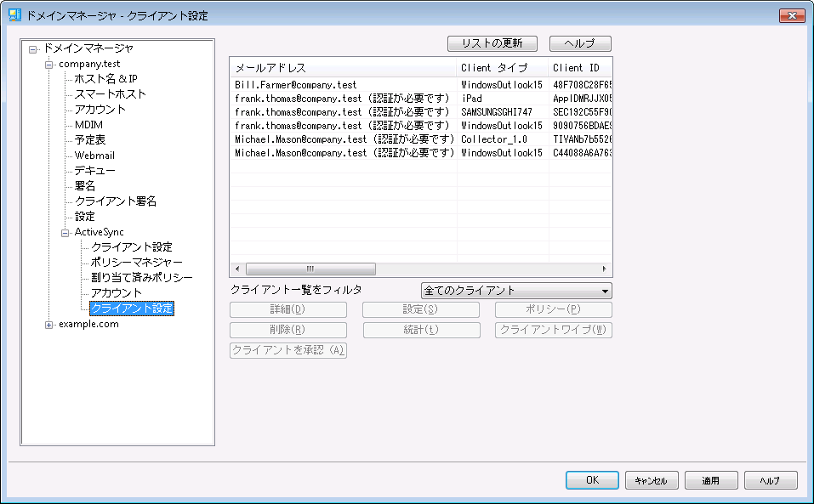
Task: Collapse the ドメインマネージャ root tree node
Action: pyautogui.click(x=33, y=49)
